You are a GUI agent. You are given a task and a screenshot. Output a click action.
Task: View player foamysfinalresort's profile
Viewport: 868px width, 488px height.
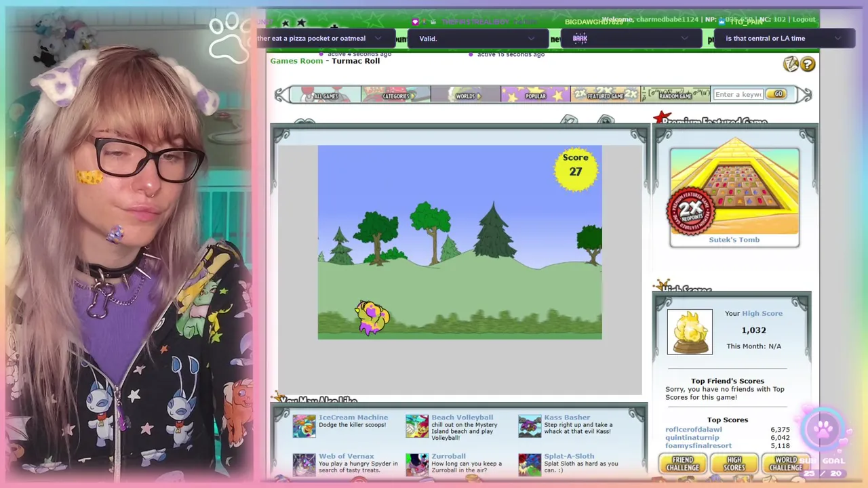[x=698, y=446]
